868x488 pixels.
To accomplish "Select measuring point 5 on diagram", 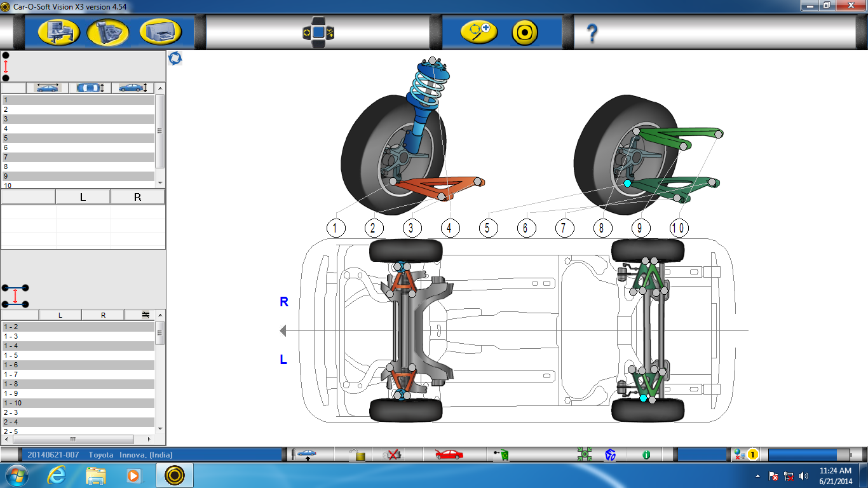I will pos(488,228).
